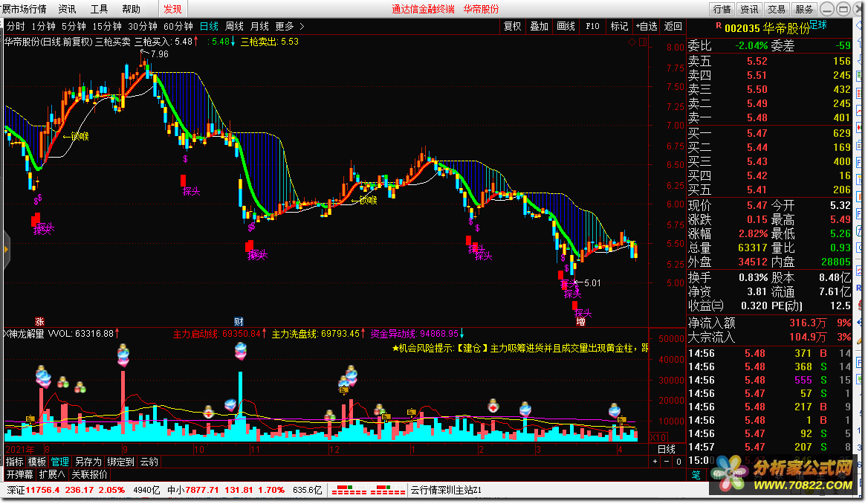Open the 帮助 menu
The width and height of the screenshot is (868, 504).
tap(132, 9)
